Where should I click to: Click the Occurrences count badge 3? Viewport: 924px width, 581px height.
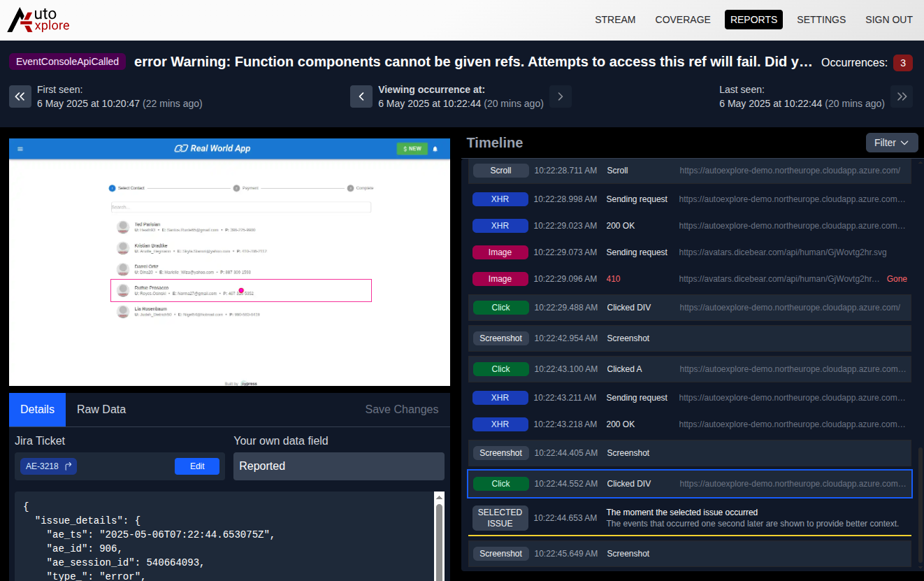[903, 63]
